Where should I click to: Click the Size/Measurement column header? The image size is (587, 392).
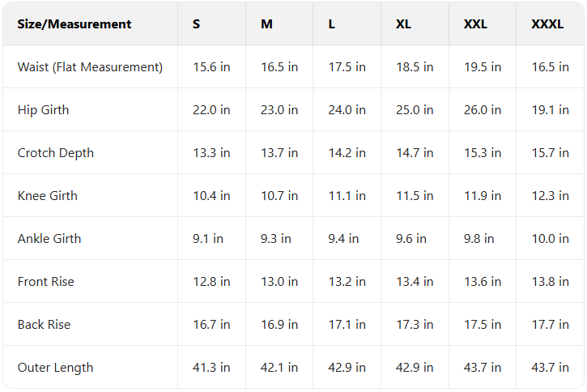(74, 24)
